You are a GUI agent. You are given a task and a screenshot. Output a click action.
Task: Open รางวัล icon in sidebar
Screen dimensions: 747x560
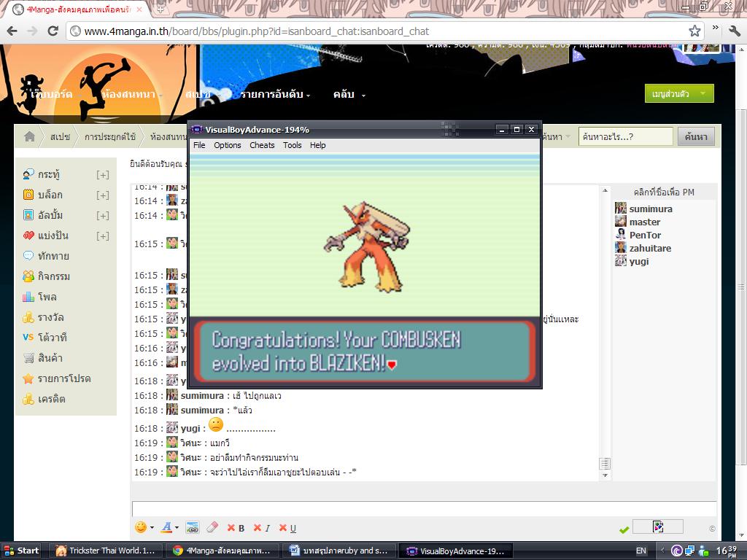[28, 317]
